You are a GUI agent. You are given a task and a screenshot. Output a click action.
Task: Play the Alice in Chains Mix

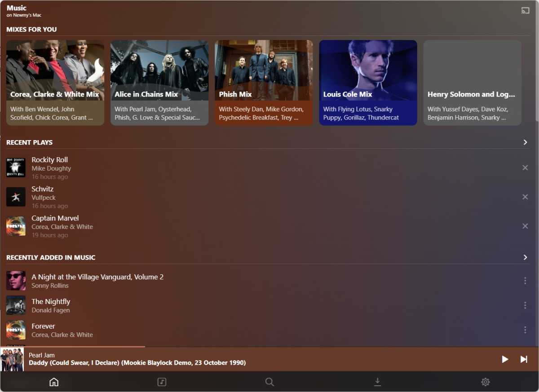(159, 83)
